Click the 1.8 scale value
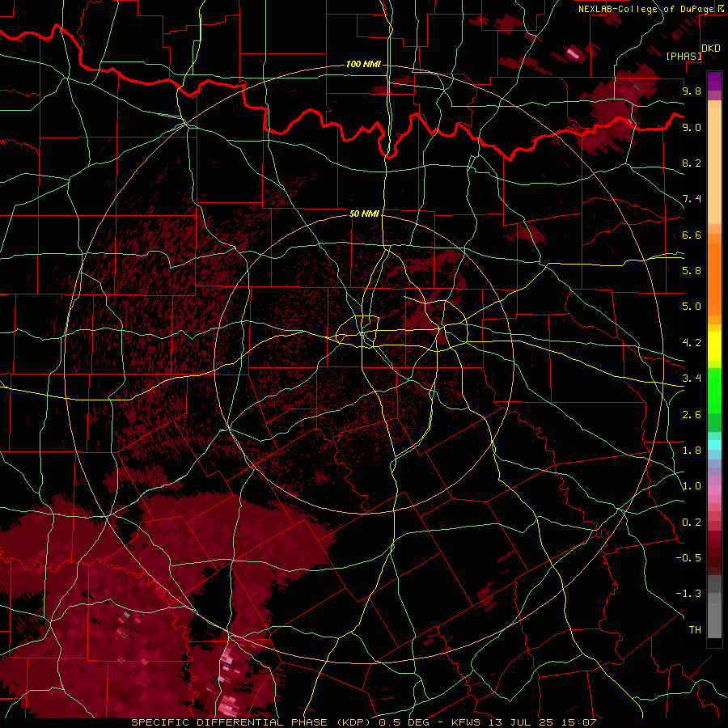728x728 pixels. [x=692, y=451]
